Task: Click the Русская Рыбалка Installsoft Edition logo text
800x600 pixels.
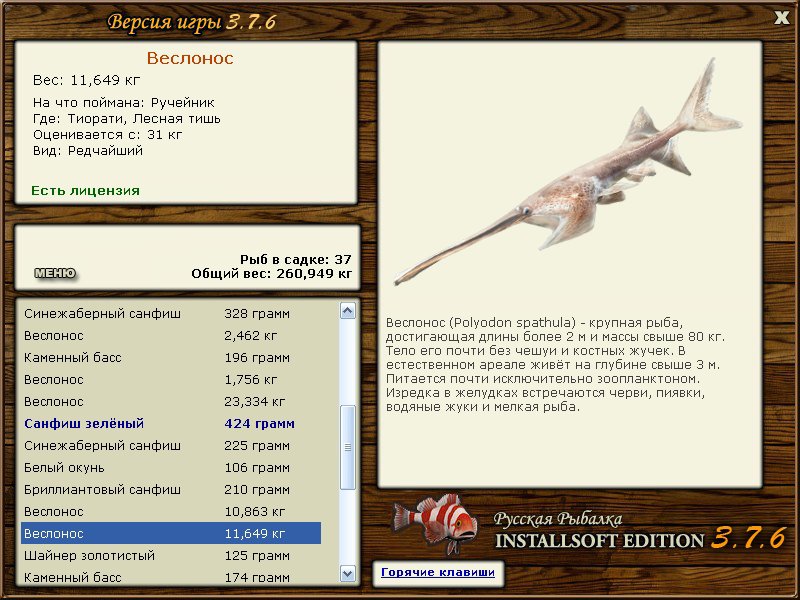Action: click(640, 531)
